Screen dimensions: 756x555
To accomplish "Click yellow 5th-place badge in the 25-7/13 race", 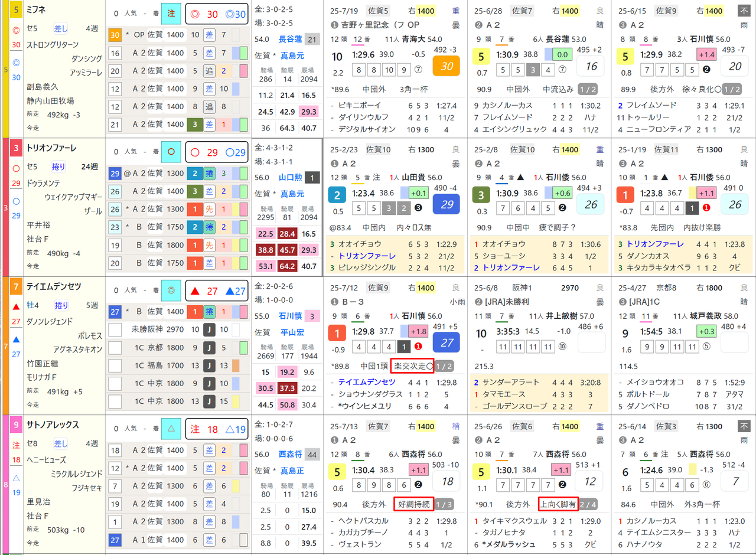I will coord(337,472).
